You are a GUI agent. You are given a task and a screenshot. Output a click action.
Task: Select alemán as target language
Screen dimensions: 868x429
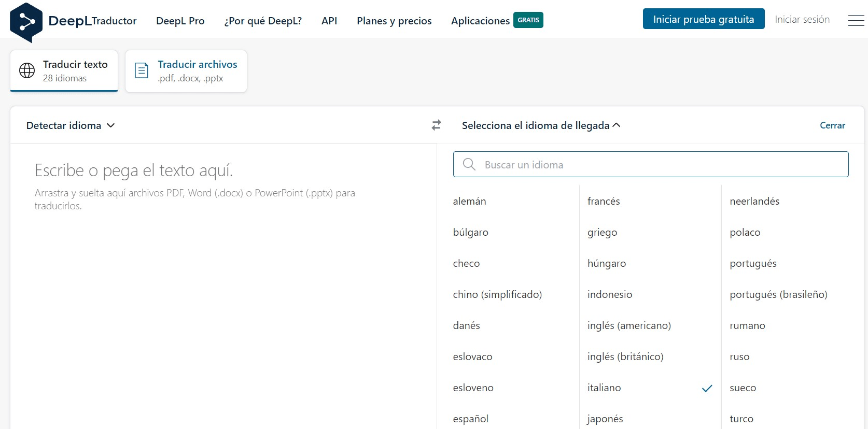469,201
